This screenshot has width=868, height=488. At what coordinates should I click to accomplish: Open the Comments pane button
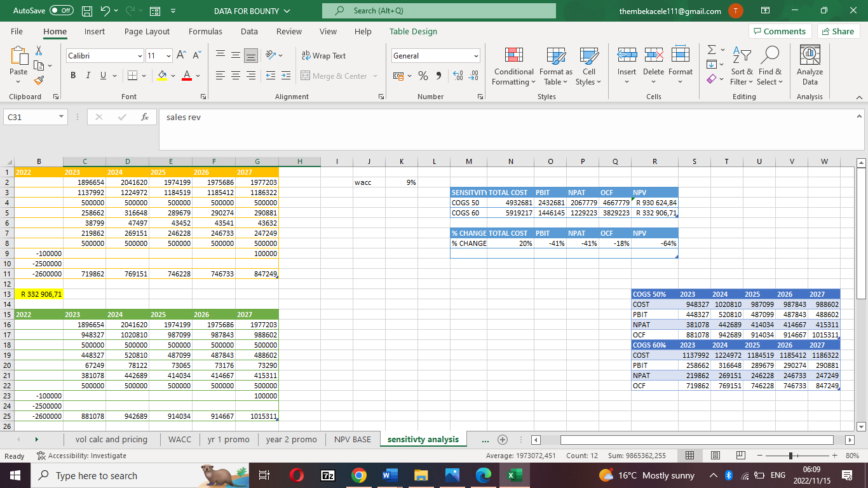(779, 32)
